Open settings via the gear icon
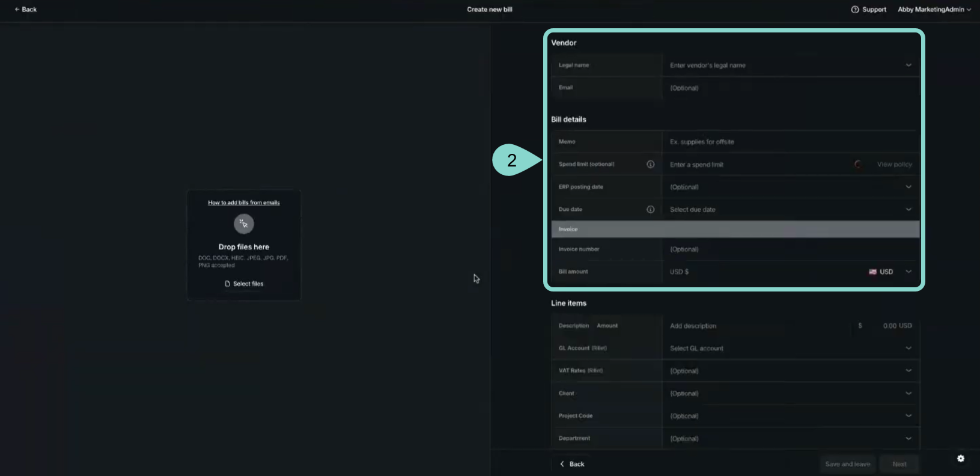 pyautogui.click(x=960, y=459)
